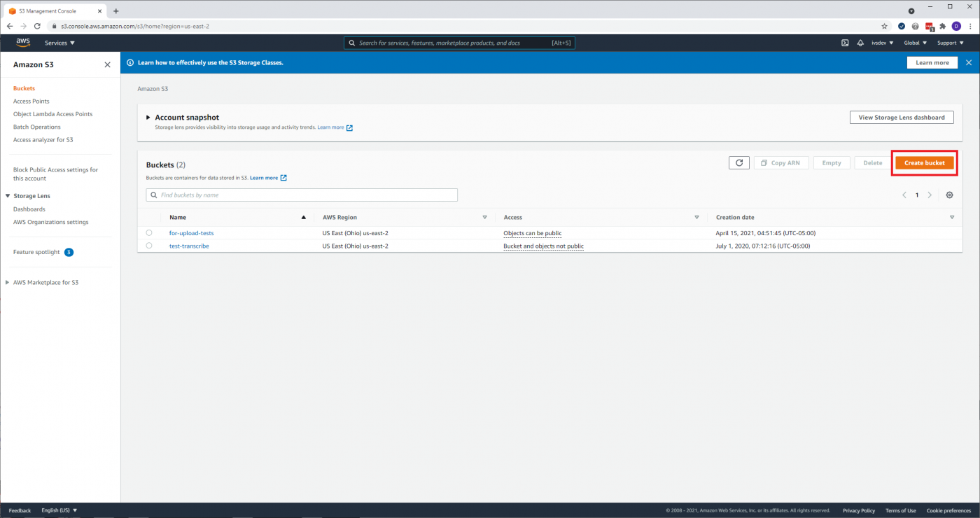
Task: Open the notifications bell icon
Action: pos(860,43)
